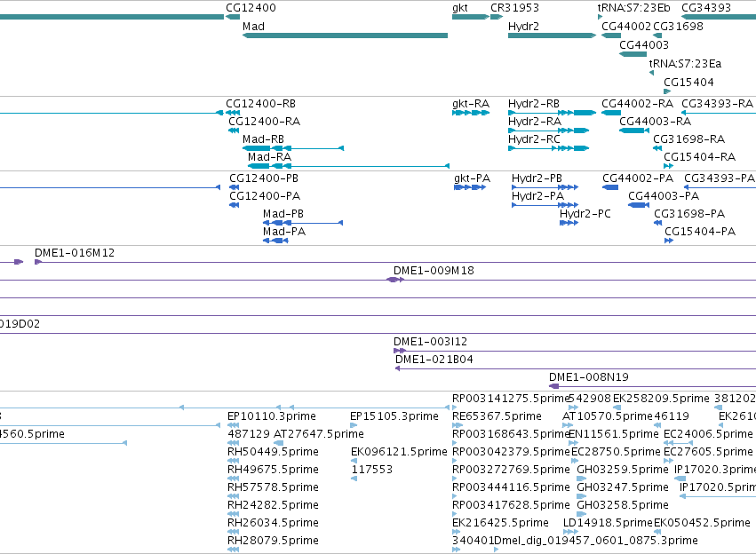Image resolution: width=756 pixels, height=554 pixels.
Task: Click the LD14918.5prime EST
Action: pyautogui.click(x=570, y=532)
